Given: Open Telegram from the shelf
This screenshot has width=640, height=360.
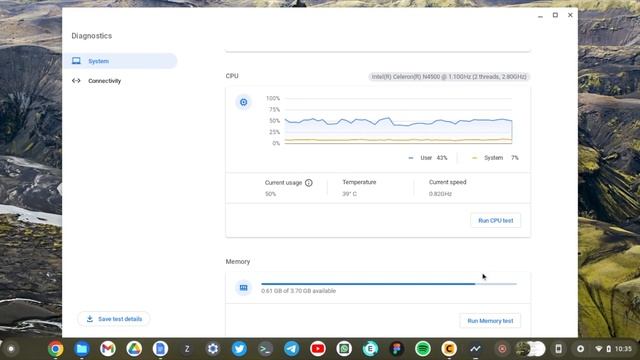Looking at the screenshot, I should pos(291,349).
